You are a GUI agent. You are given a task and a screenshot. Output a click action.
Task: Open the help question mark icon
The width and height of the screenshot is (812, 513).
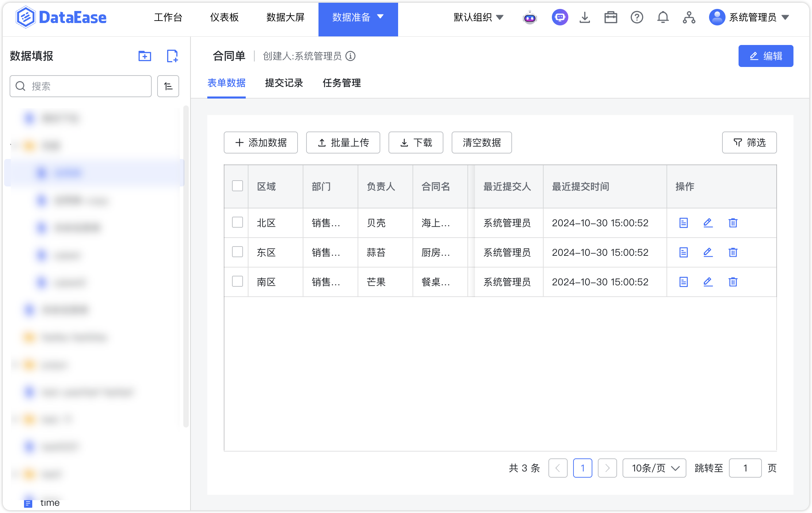637,17
